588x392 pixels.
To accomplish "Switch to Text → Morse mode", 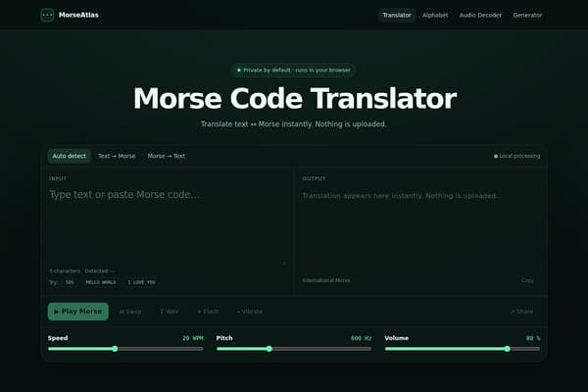I will [x=117, y=156].
